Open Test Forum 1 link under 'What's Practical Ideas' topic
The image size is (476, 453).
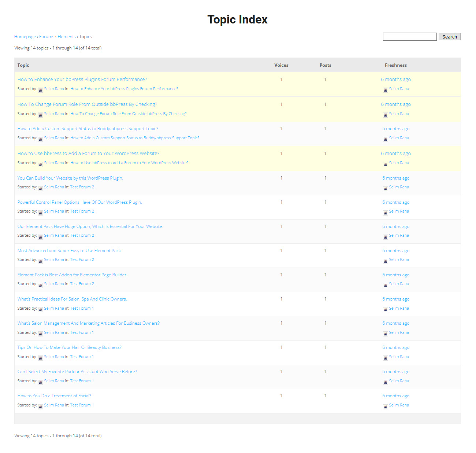(x=82, y=308)
